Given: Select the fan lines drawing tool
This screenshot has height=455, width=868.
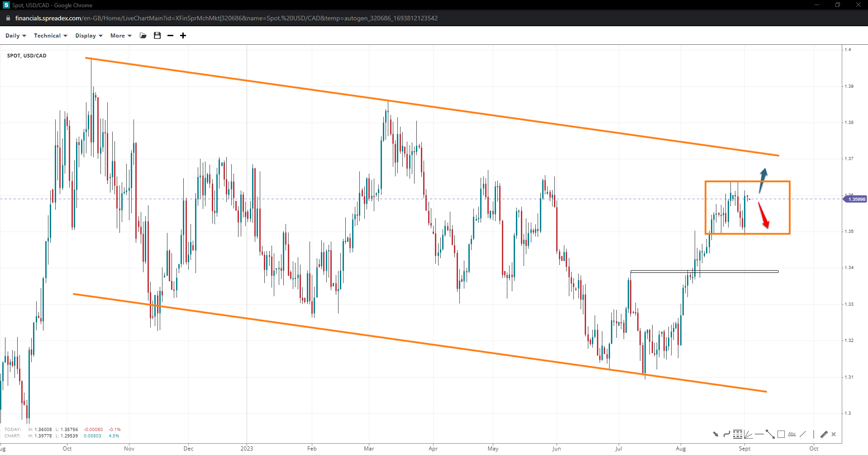Looking at the screenshot, I should [748, 435].
